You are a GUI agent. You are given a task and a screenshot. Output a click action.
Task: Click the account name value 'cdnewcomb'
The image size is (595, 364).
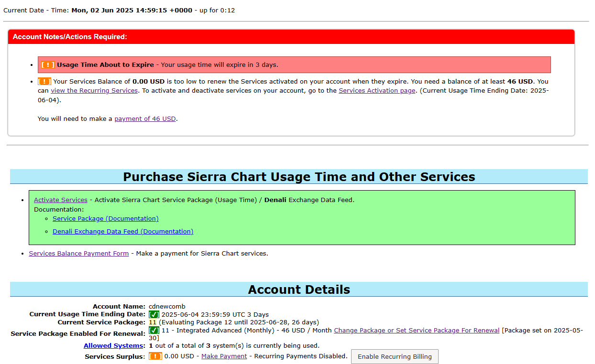pos(167,306)
